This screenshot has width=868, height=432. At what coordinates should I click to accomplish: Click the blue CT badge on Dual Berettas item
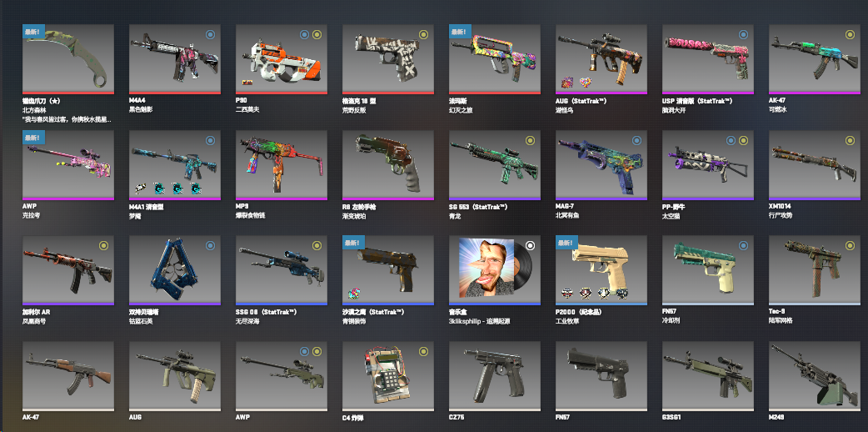[x=210, y=245]
